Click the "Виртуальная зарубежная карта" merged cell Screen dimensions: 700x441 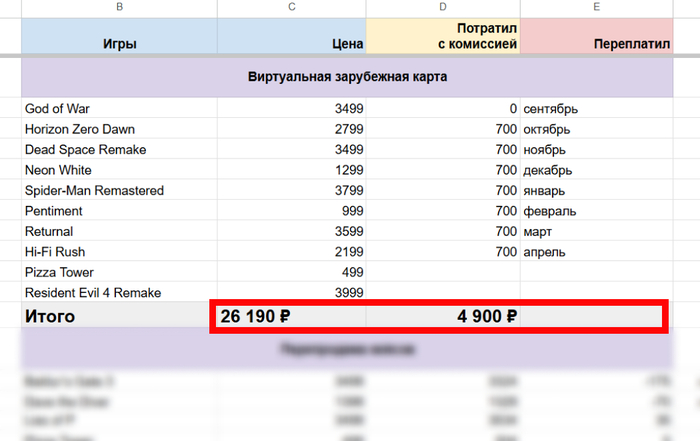click(347, 77)
